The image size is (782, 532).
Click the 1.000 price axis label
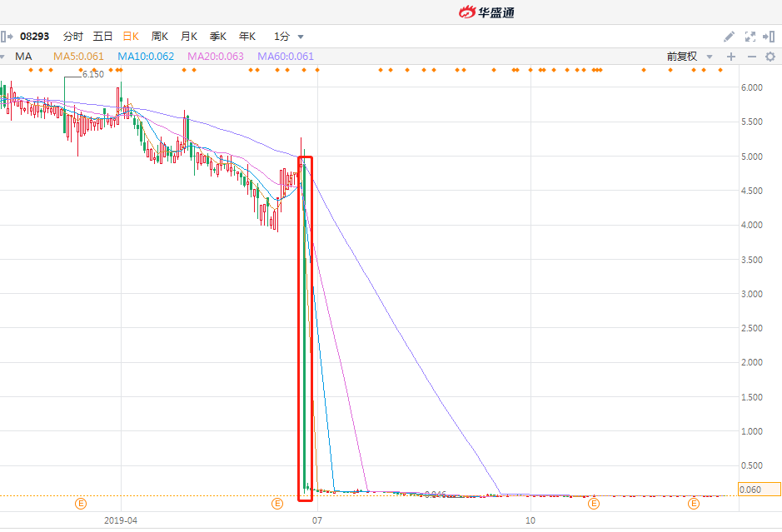point(751,431)
